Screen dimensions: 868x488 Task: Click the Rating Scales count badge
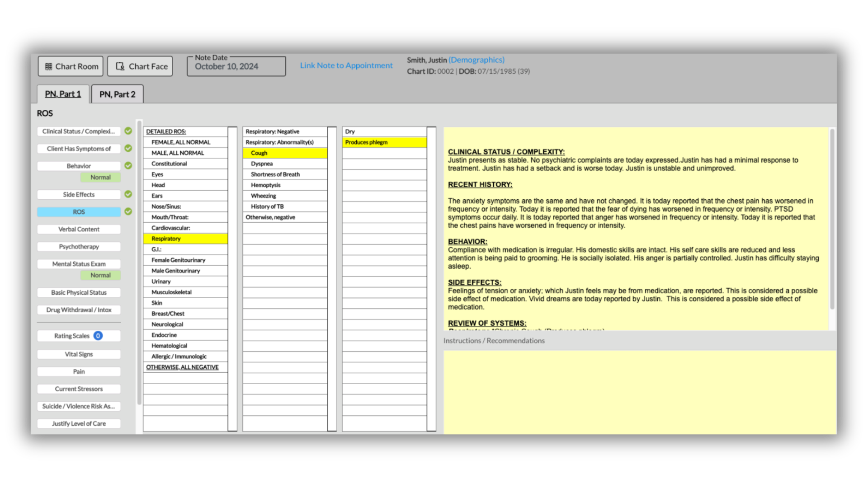98,336
